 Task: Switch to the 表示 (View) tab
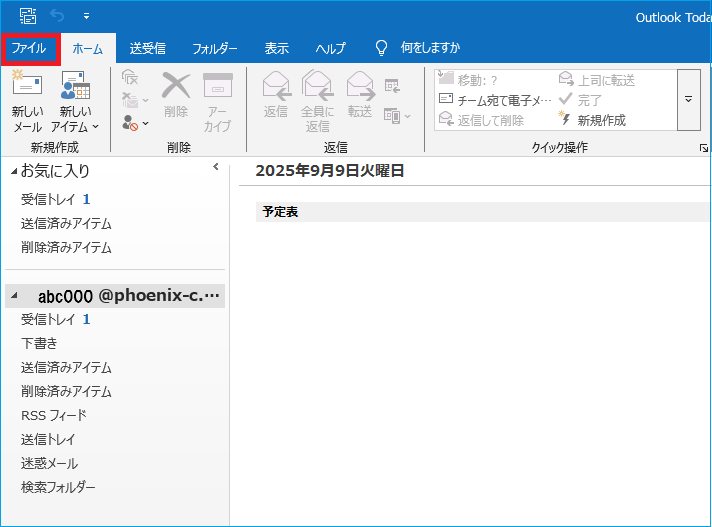pos(276,48)
